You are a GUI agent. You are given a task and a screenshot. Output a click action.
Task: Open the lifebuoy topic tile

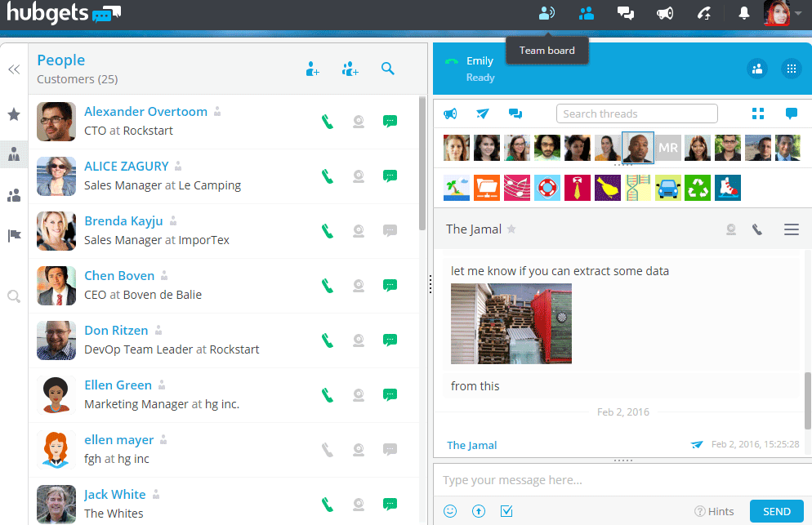pos(547,188)
